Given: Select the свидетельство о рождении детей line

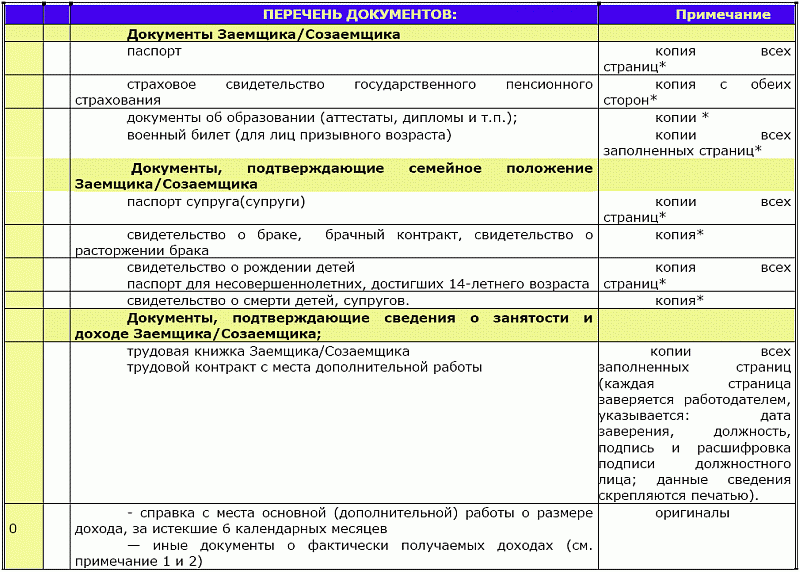Looking at the screenshot, I should (x=241, y=268).
